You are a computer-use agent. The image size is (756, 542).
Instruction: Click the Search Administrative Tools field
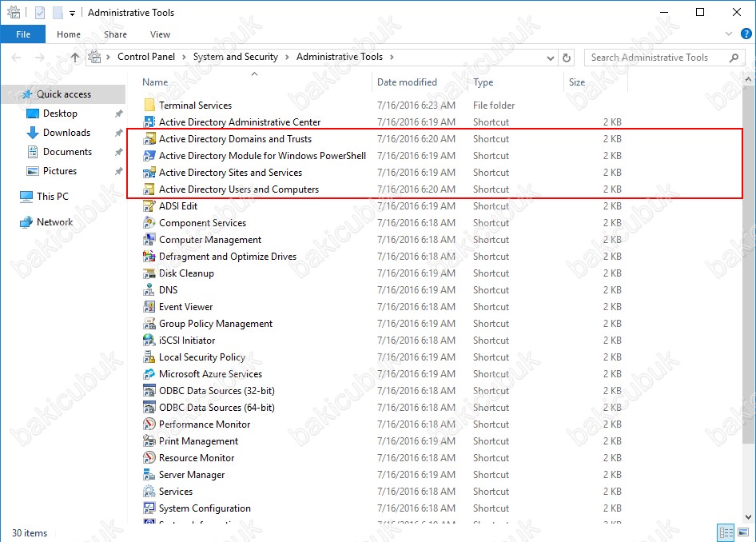point(664,58)
